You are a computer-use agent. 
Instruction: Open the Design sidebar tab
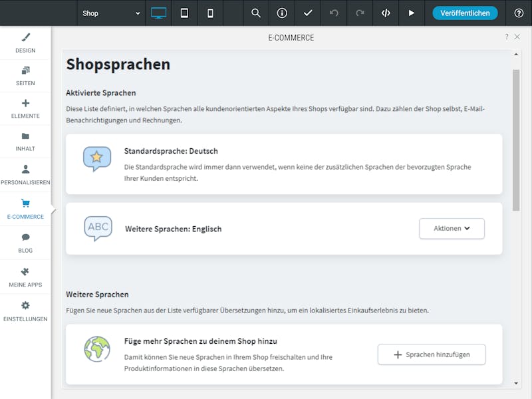pos(25,43)
